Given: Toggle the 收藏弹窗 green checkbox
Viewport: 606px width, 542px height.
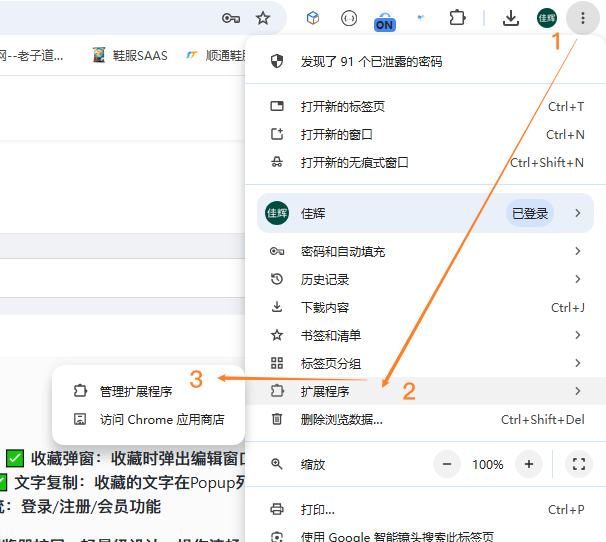Looking at the screenshot, I should (x=15, y=458).
